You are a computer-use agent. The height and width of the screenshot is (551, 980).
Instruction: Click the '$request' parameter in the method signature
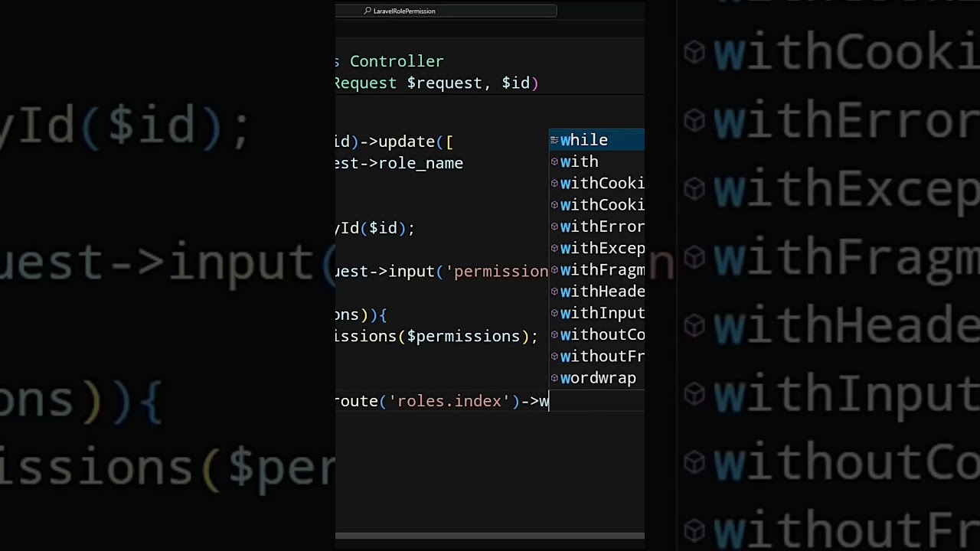pos(444,83)
